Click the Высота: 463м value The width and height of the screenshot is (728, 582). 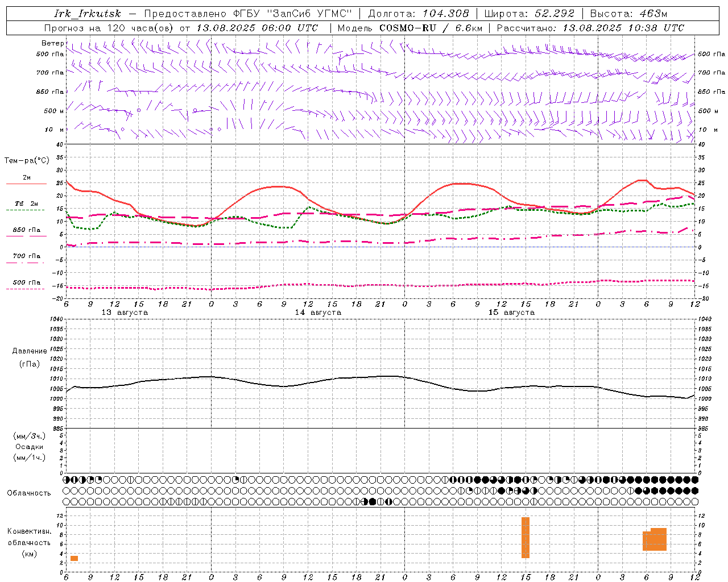(628, 14)
